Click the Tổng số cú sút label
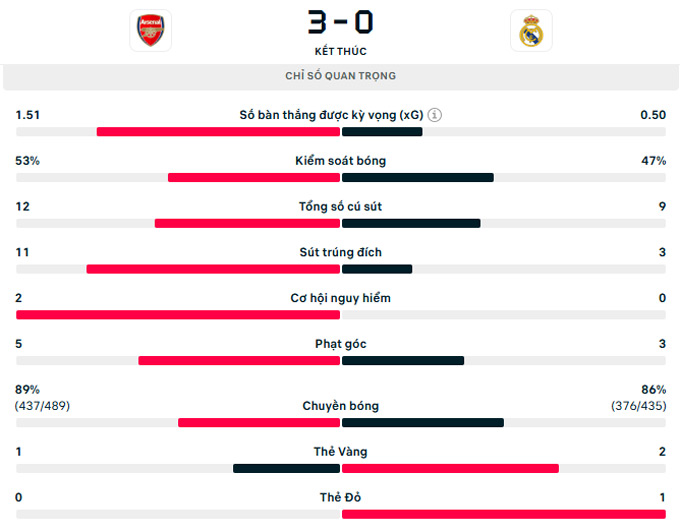Viewport: 680px width, 532px height. [x=340, y=206]
